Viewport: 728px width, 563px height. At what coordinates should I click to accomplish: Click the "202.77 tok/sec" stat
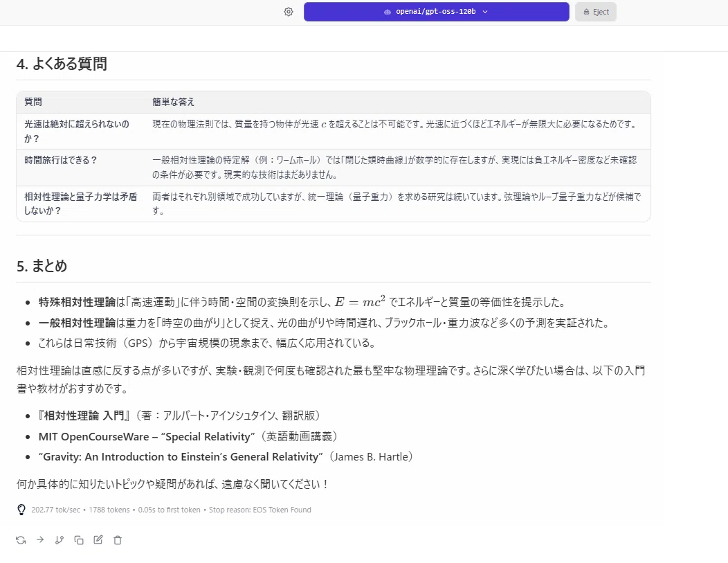(56, 510)
